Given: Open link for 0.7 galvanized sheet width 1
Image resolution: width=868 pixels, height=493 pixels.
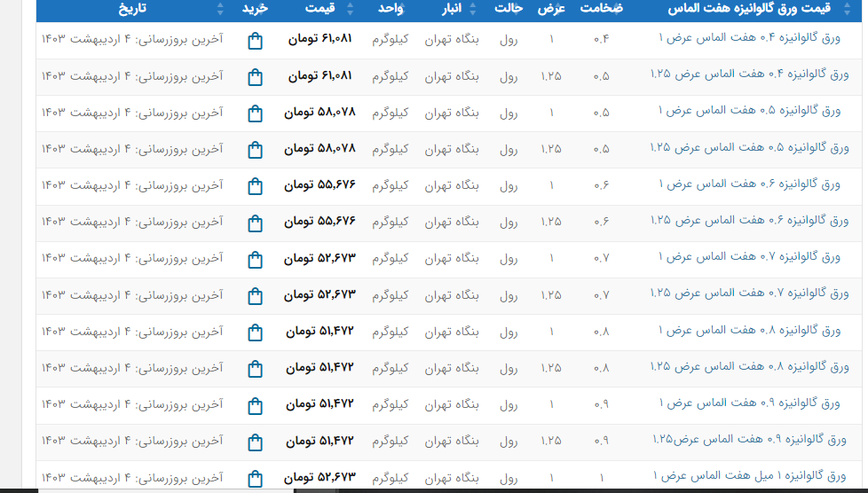Looking at the screenshot, I should (x=749, y=257).
